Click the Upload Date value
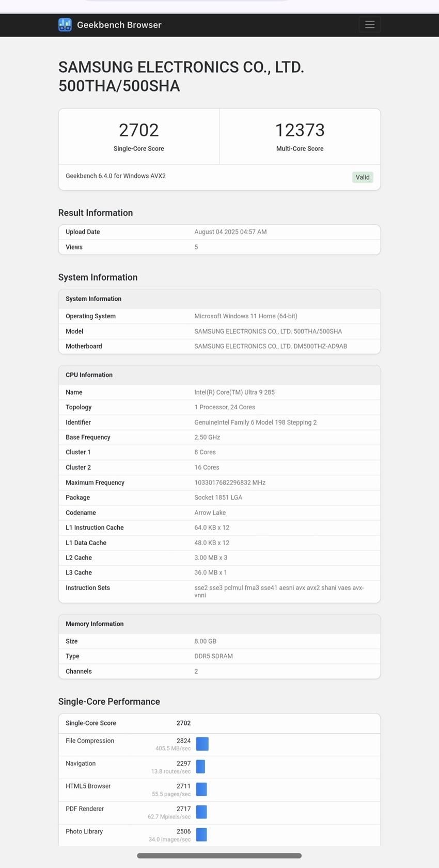The image size is (439, 868). [x=230, y=232]
